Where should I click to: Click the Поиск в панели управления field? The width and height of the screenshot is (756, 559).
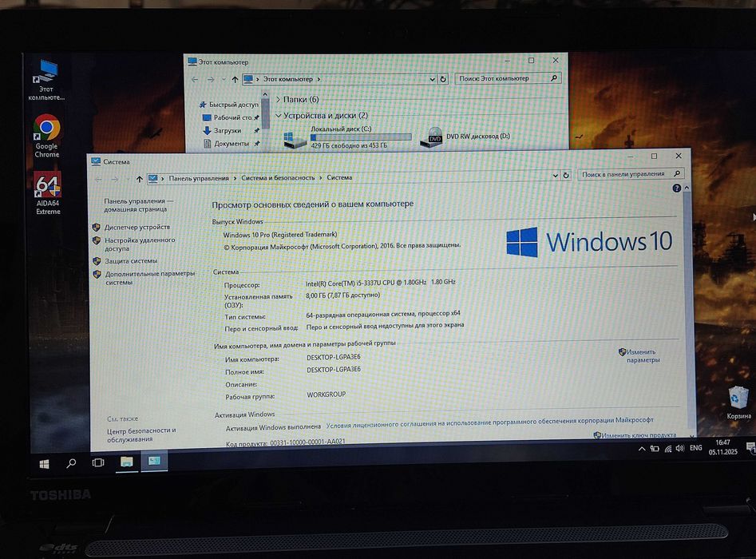[x=630, y=174]
